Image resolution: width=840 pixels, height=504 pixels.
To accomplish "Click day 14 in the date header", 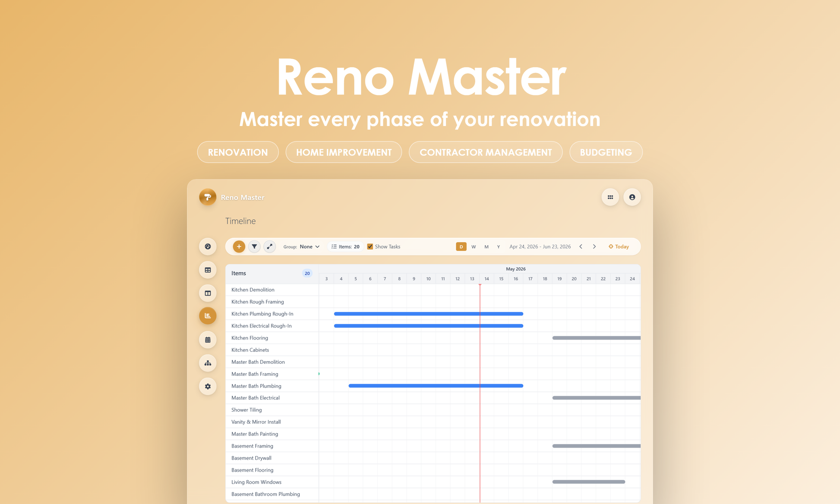I will click(486, 279).
